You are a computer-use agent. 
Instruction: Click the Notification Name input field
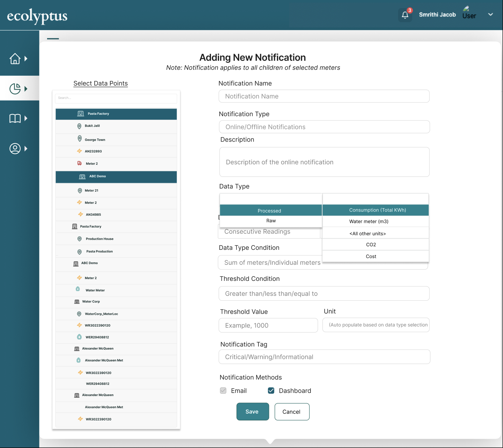coord(324,96)
